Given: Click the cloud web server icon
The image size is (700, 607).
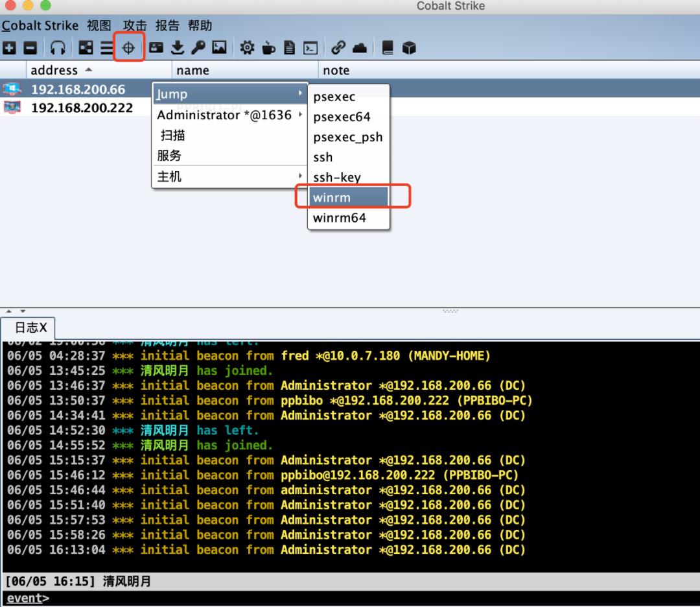Looking at the screenshot, I should 359,47.
